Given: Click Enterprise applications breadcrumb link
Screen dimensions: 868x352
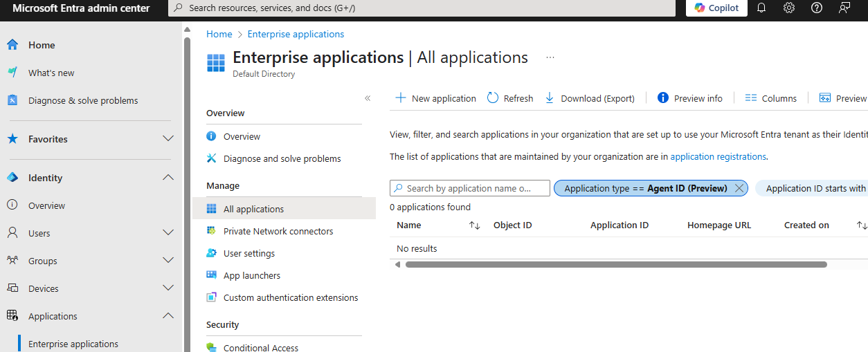Looking at the screenshot, I should pyautogui.click(x=296, y=34).
